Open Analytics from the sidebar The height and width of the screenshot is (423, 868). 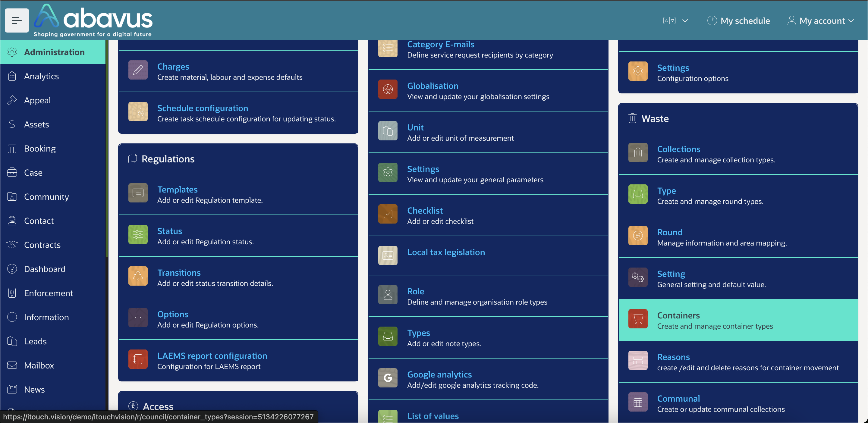[x=52, y=76]
